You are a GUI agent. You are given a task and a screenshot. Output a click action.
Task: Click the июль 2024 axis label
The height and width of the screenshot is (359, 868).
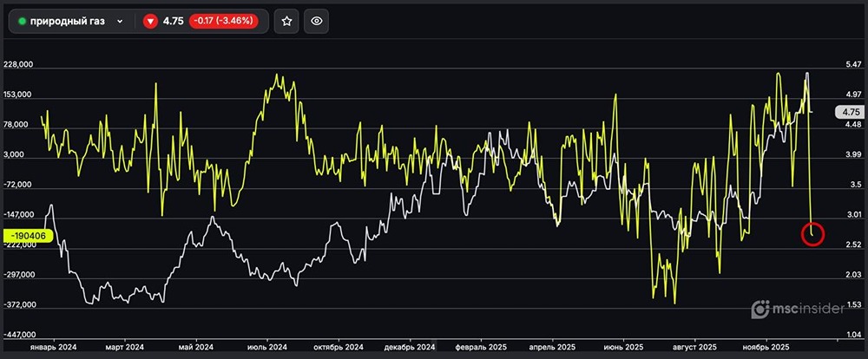pyautogui.click(x=268, y=348)
